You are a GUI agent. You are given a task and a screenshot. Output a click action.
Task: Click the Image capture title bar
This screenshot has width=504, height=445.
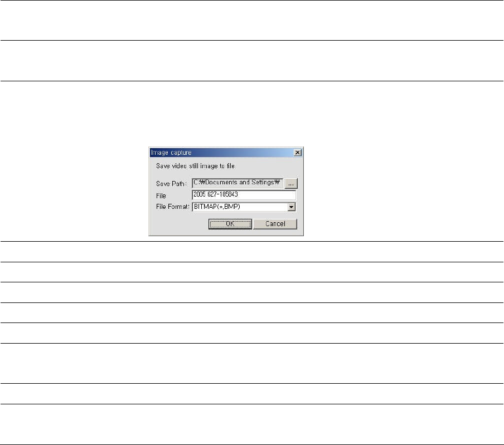coord(222,153)
